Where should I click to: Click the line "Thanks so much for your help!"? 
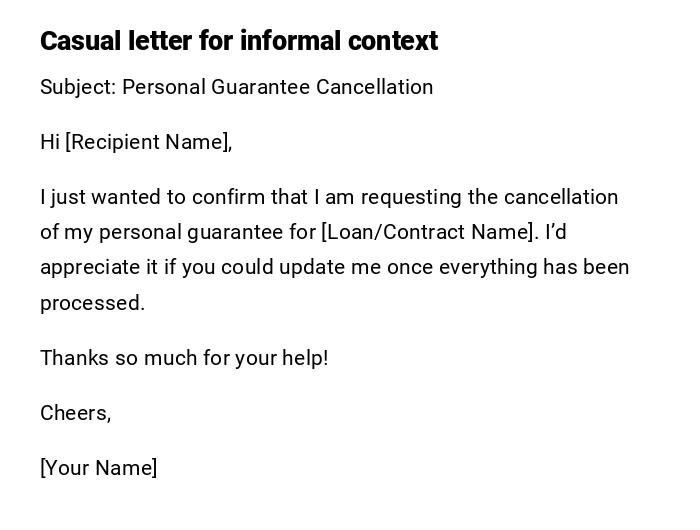(x=184, y=358)
